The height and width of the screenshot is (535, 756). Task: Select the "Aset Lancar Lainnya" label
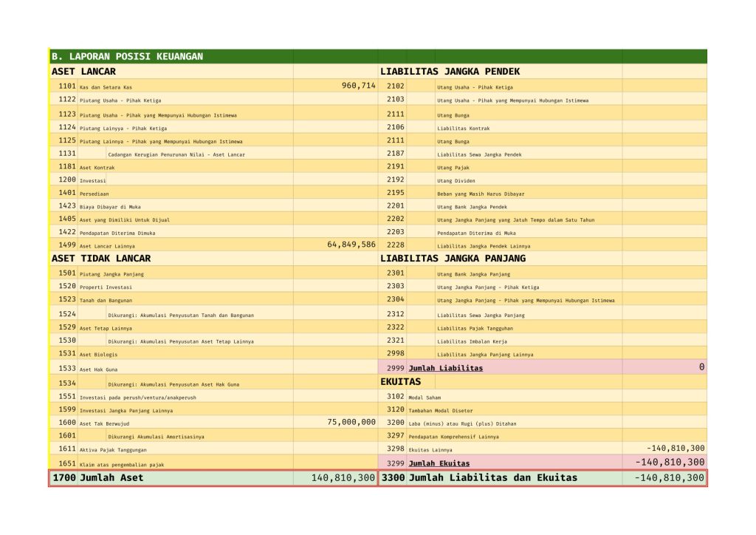[107, 246]
